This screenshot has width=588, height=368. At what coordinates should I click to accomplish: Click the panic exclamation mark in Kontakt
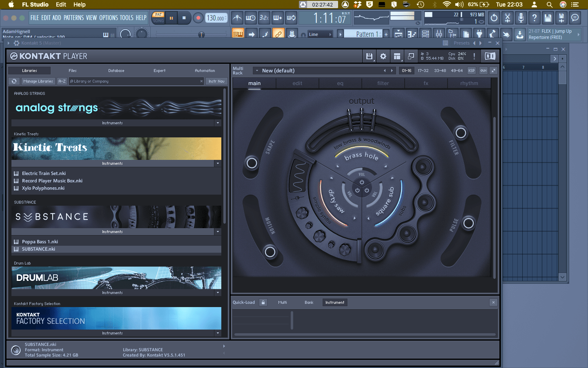click(x=474, y=56)
